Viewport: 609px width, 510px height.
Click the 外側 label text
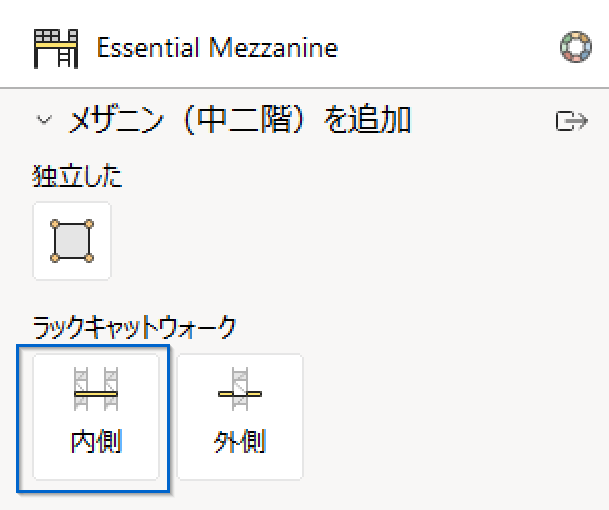(240, 441)
